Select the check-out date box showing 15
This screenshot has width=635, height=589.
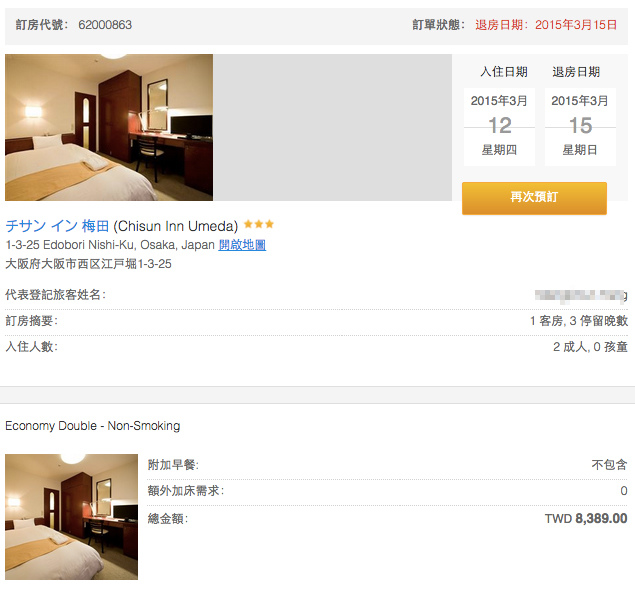(580, 126)
